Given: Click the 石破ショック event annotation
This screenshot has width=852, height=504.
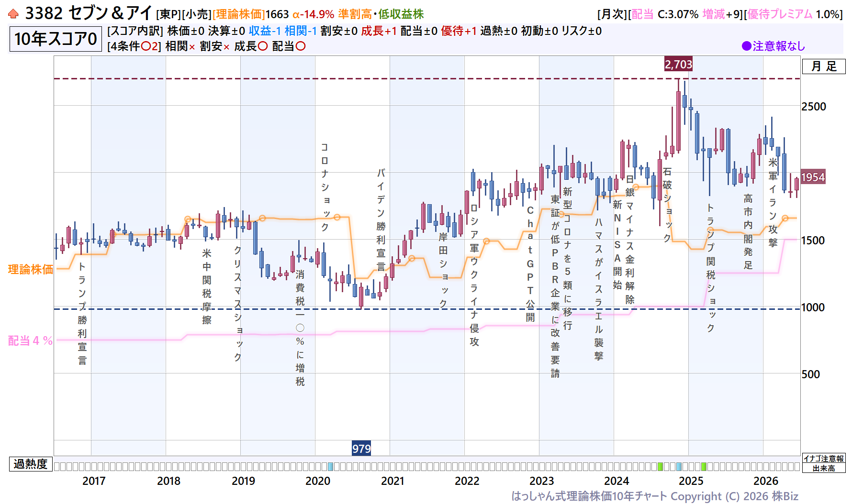Looking at the screenshot, I should click(x=667, y=205).
